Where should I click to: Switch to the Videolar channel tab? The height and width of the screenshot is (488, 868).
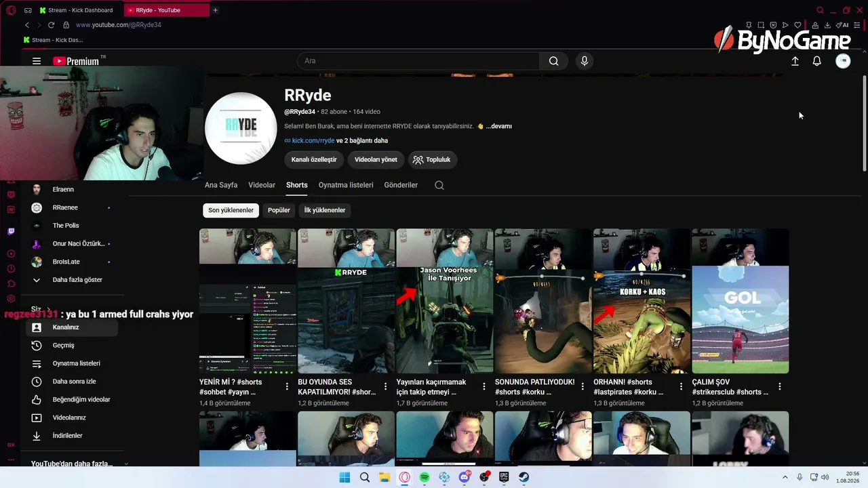tap(262, 185)
